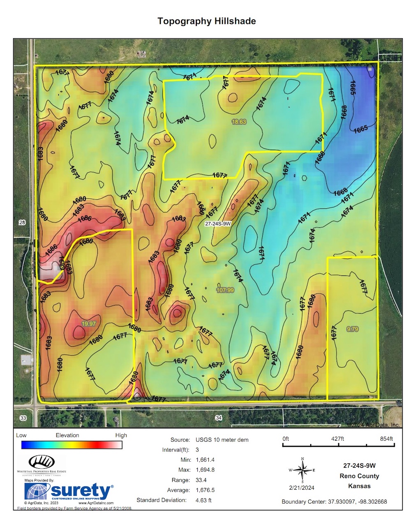
Task: Click the 19.97 acre field label
Action: click(88, 324)
